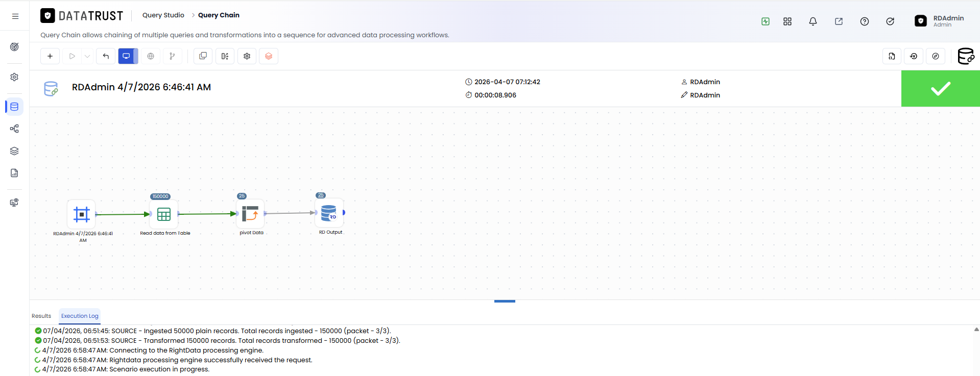980x376 pixels.
Task: Click the column split arrows toolbar icon
Action: [x=225, y=56]
